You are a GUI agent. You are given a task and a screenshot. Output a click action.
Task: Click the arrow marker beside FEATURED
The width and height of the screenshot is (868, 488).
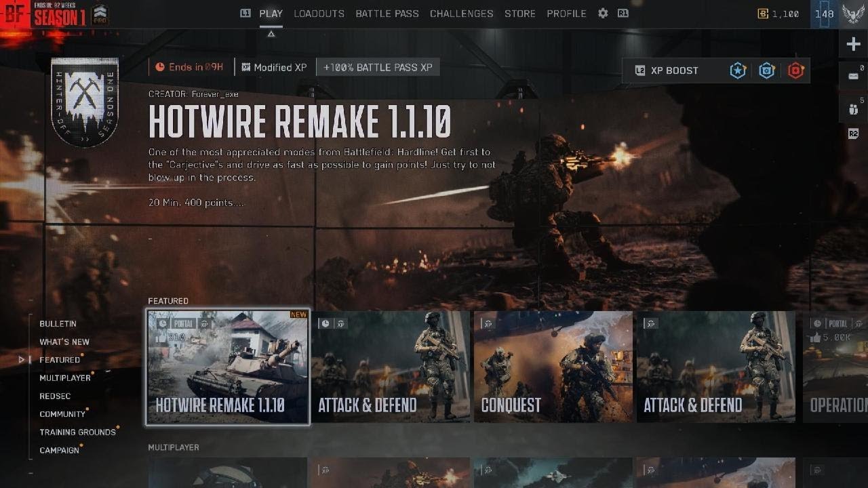[x=22, y=360]
